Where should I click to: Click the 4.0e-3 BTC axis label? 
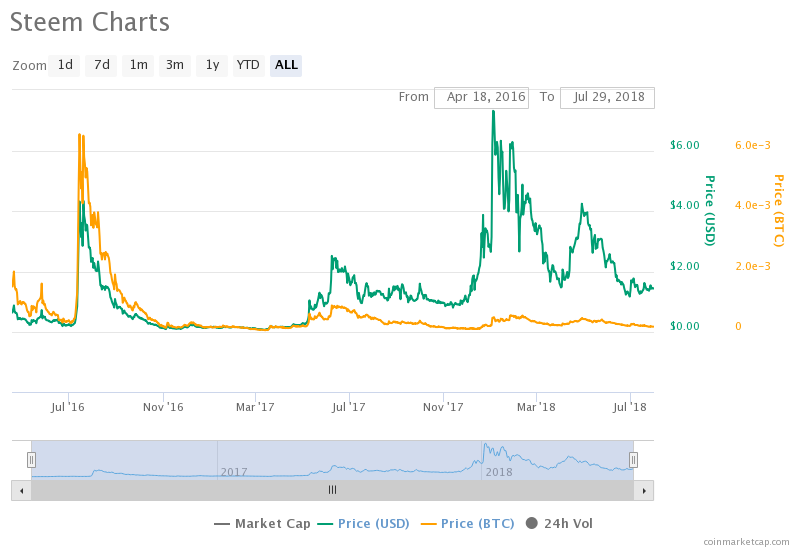(753, 205)
